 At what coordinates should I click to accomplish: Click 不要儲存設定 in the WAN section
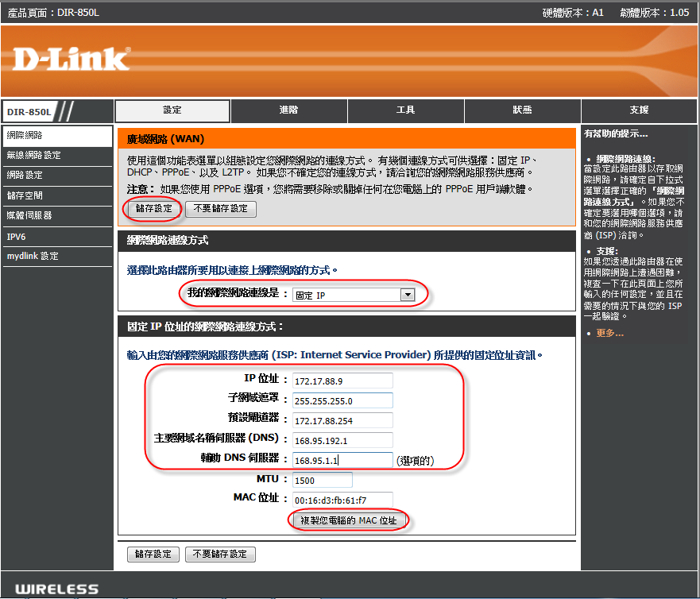coord(220,209)
